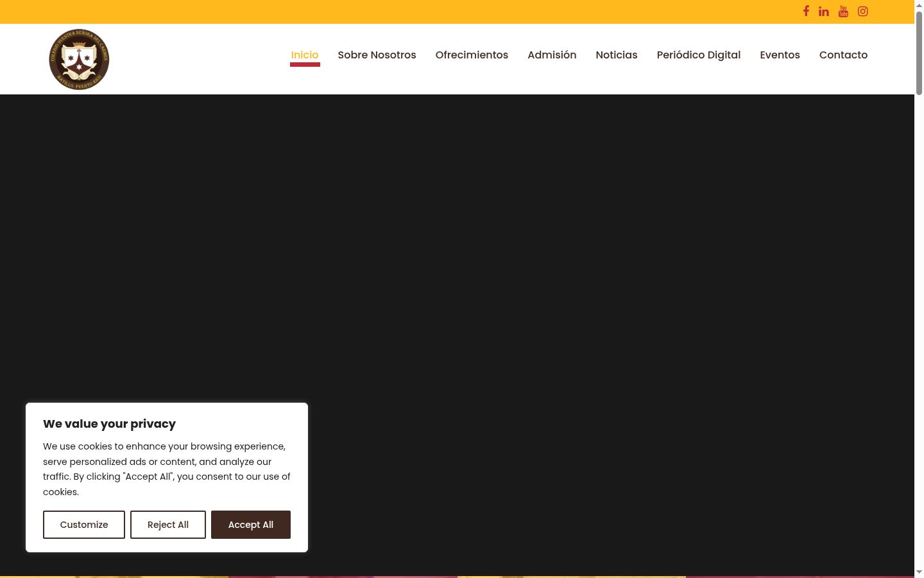Screen dimensions: 924x578
Task: Click the Accept All button
Action: (251, 525)
